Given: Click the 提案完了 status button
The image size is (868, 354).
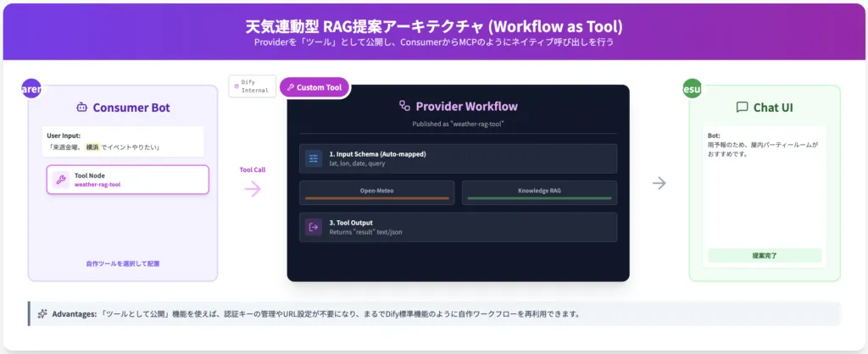Looking at the screenshot, I should click(765, 256).
